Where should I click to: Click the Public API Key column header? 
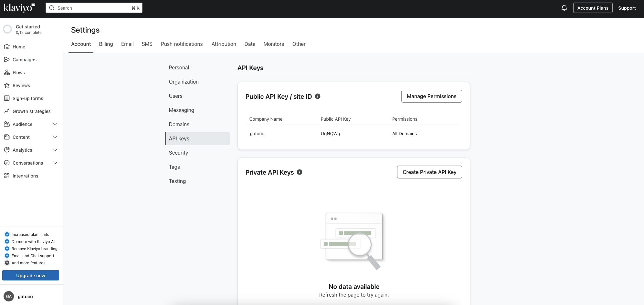coord(336,119)
